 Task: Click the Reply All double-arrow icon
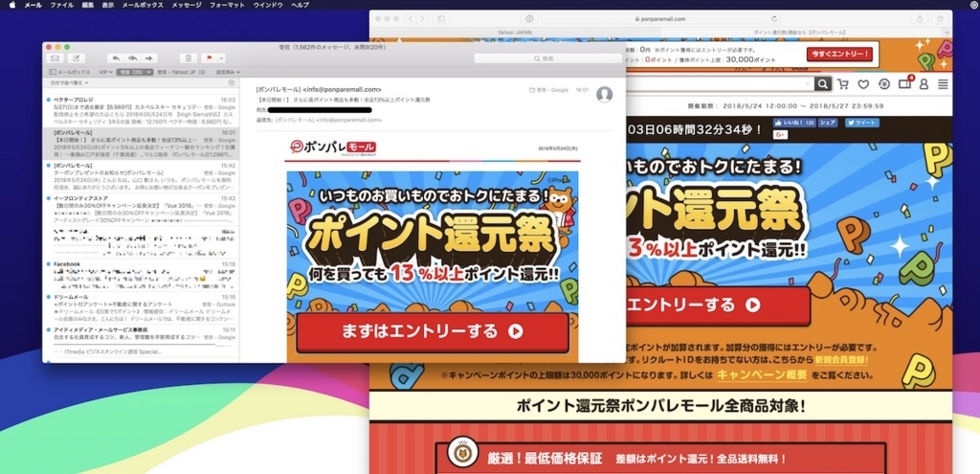[x=132, y=58]
